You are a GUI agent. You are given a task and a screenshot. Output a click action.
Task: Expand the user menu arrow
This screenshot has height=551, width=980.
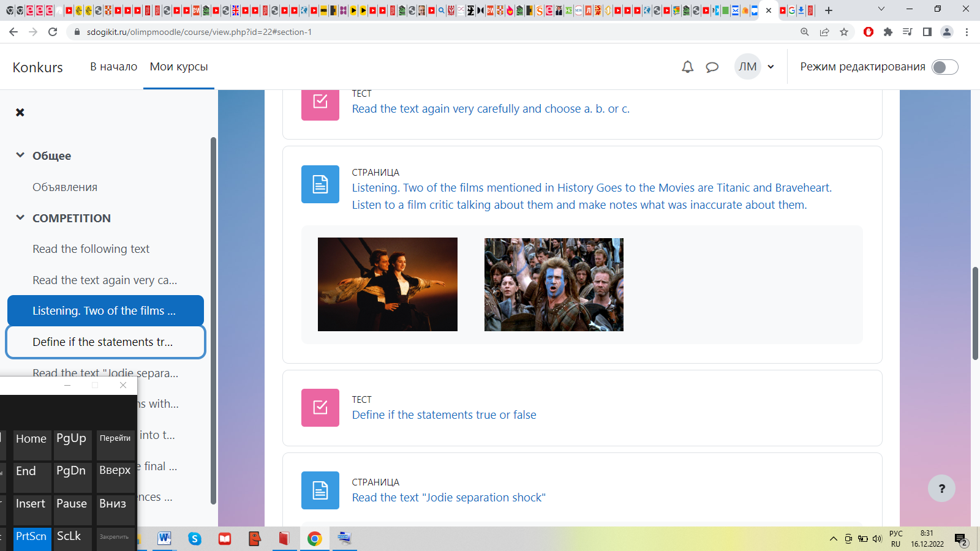pos(771,67)
